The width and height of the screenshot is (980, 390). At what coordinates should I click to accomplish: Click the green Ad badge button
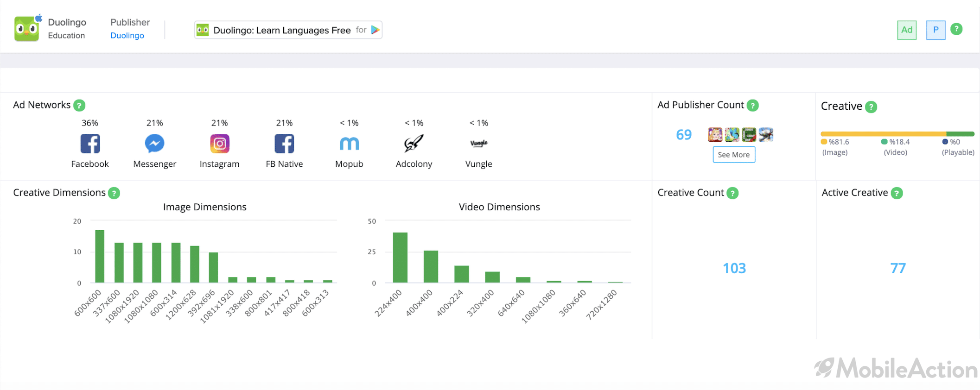tap(907, 30)
